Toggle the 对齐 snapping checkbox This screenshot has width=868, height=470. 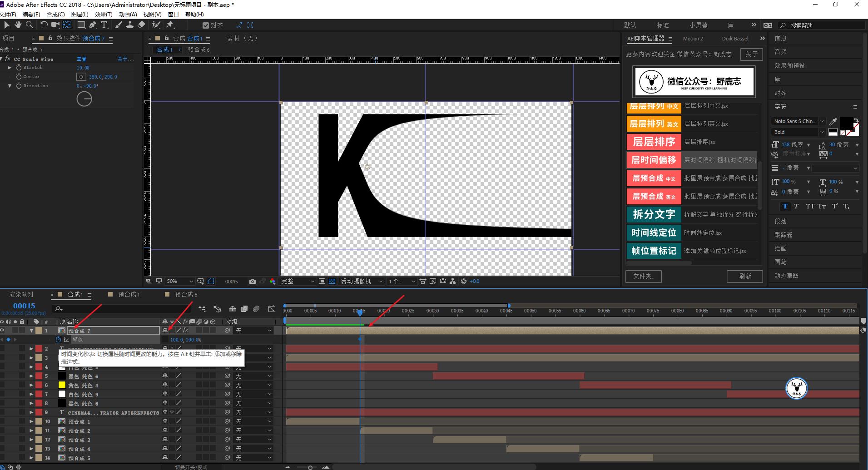pyautogui.click(x=206, y=25)
